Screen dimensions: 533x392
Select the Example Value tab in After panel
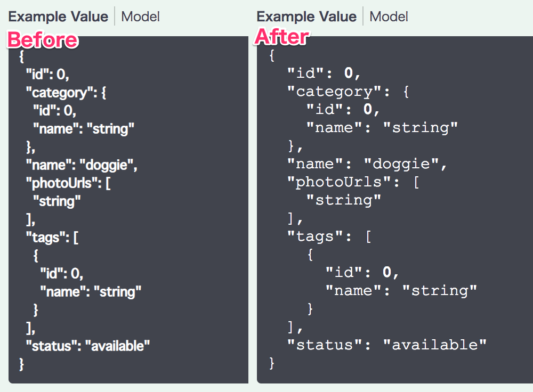(306, 17)
